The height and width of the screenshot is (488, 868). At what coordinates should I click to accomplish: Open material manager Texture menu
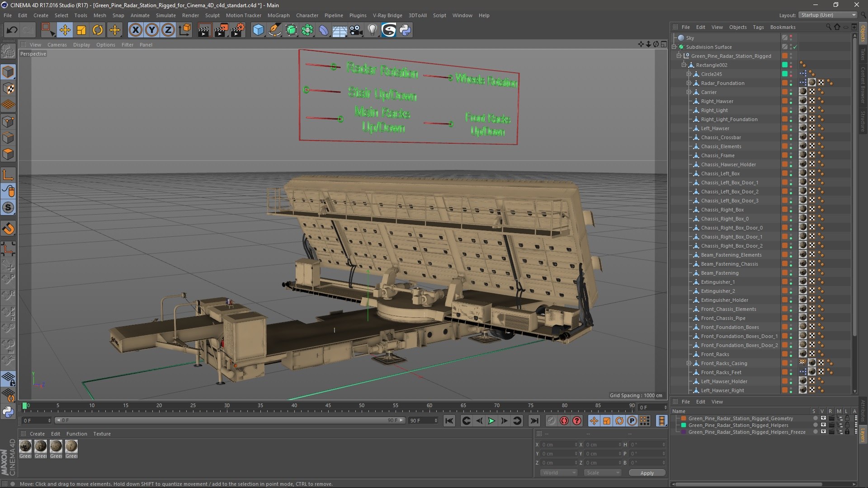click(102, 434)
